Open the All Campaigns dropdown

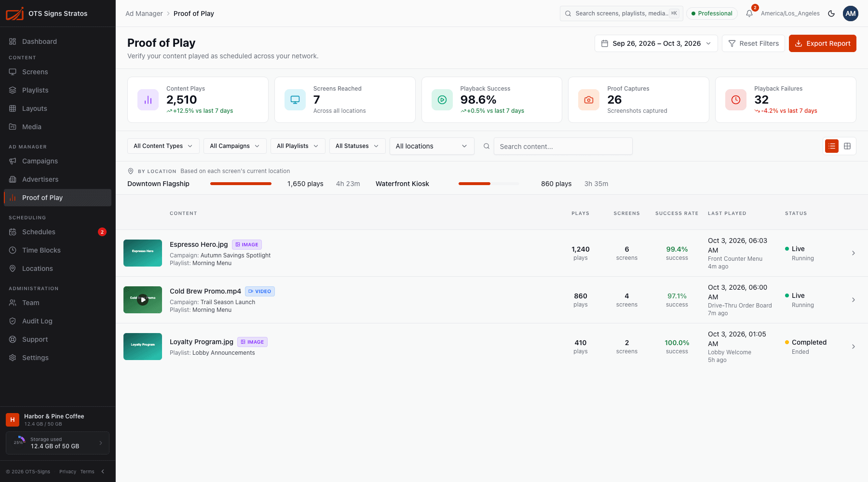[x=235, y=146]
